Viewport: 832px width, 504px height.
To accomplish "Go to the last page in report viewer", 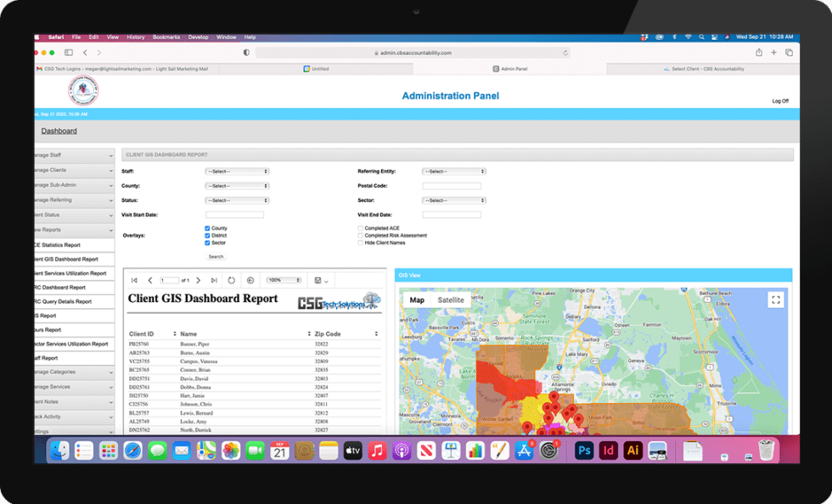I will 214,280.
